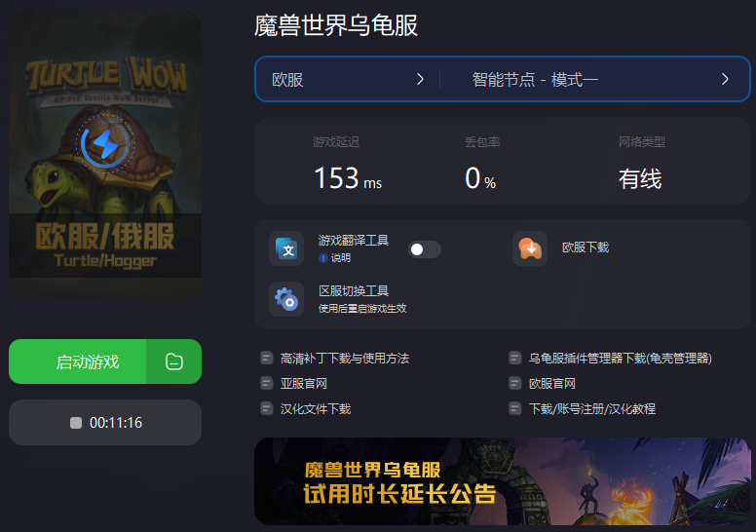Open the 欧服官网 link
The image size is (756, 532).
pos(551,384)
